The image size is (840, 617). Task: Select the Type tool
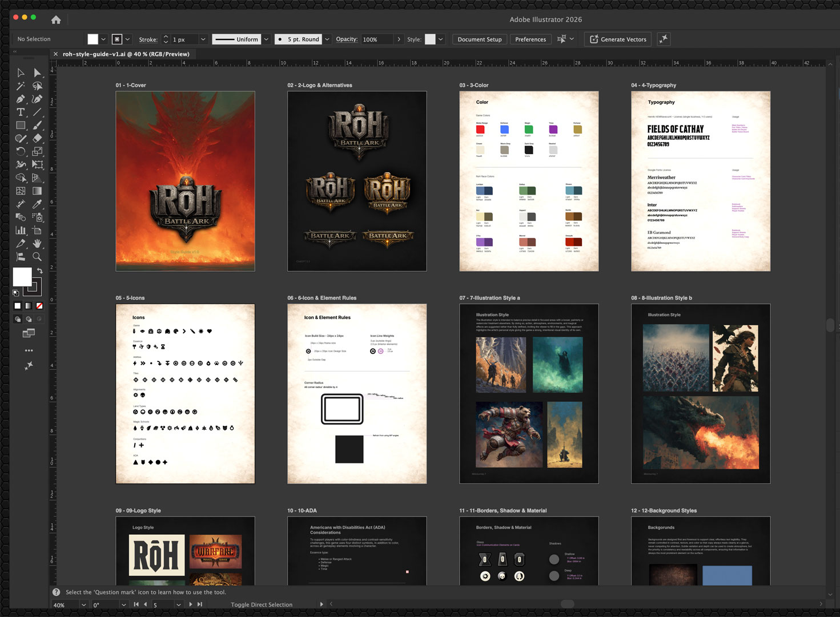coord(21,112)
